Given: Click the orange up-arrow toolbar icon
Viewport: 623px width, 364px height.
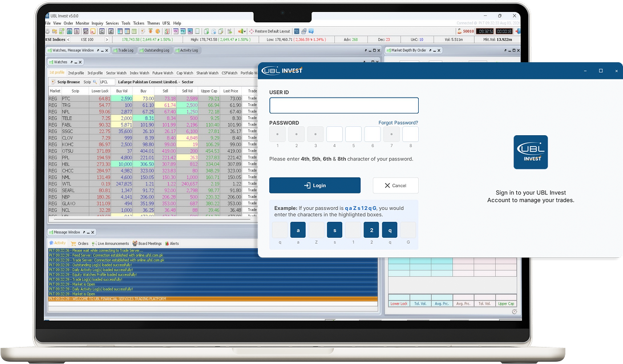Looking at the screenshot, I should (151, 31).
